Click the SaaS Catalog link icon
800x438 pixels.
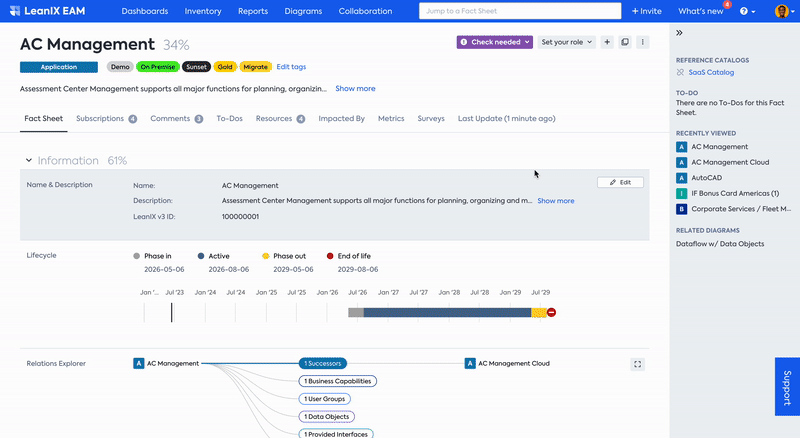[680, 72]
